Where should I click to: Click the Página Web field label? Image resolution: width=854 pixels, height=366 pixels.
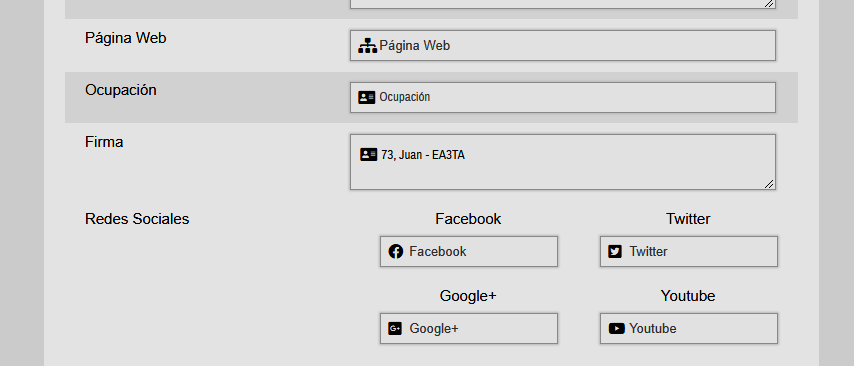126,38
